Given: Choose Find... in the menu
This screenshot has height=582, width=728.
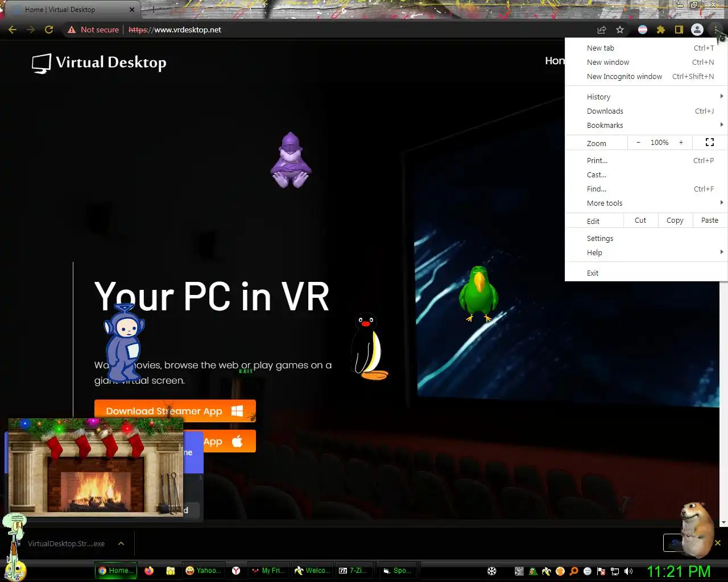Looking at the screenshot, I should click(x=647, y=189).
